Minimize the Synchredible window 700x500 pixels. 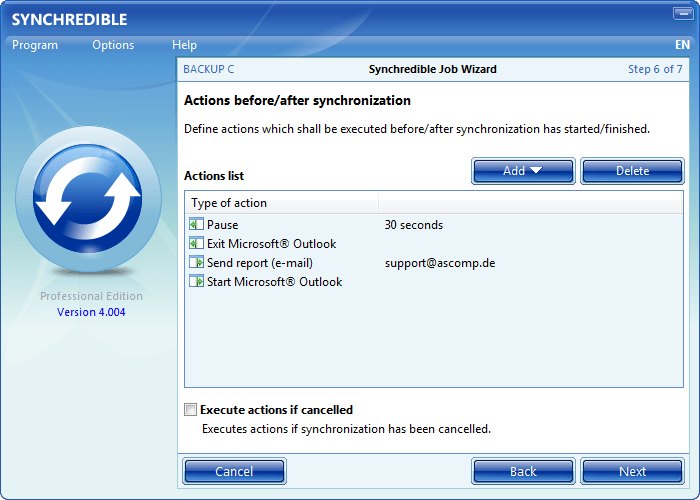(x=683, y=15)
